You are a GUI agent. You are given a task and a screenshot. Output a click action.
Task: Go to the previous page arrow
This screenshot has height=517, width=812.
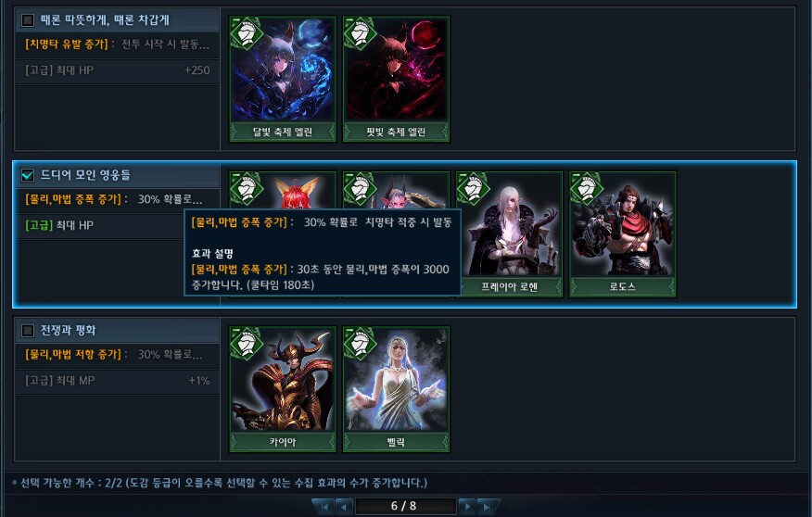(x=345, y=506)
